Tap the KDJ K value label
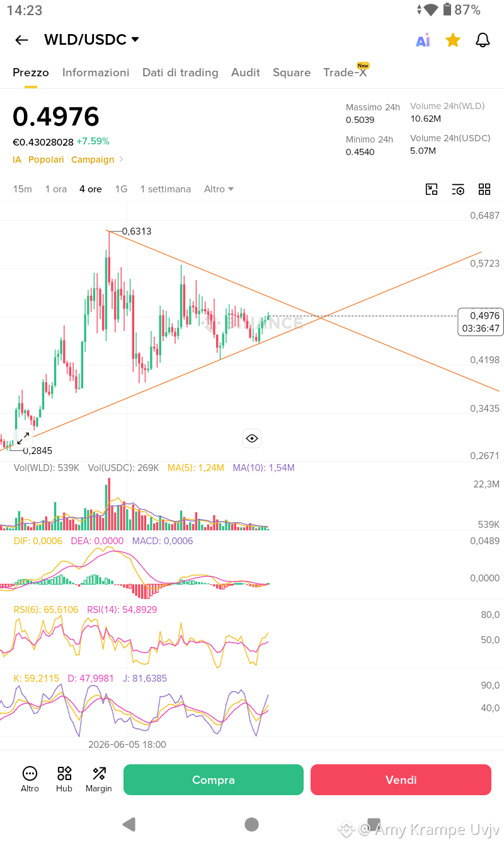 [x=37, y=679]
